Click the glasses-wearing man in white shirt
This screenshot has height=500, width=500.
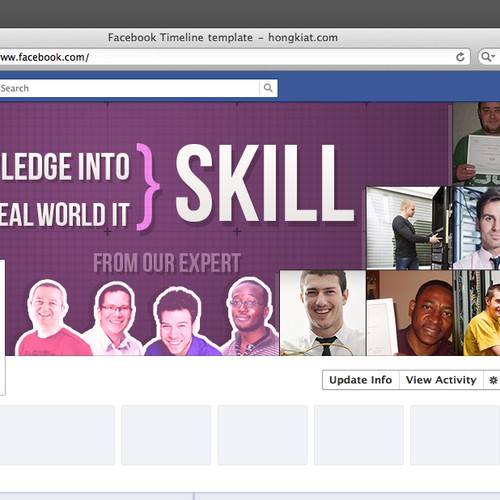tap(113, 319)
